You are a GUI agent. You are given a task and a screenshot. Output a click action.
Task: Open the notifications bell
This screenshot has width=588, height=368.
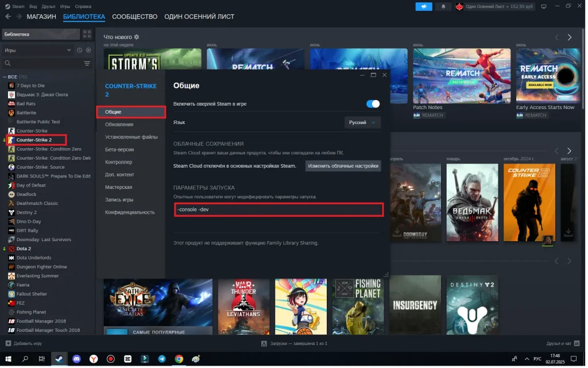pyautogui.click(x=443, y=6)
